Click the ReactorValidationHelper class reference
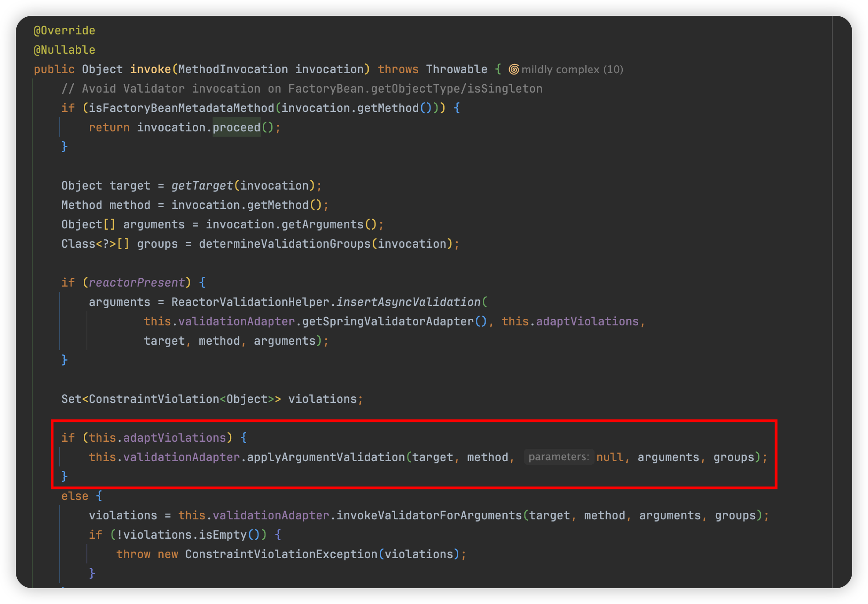The width and height of the screenshot is (868, 604). point(250,302)
